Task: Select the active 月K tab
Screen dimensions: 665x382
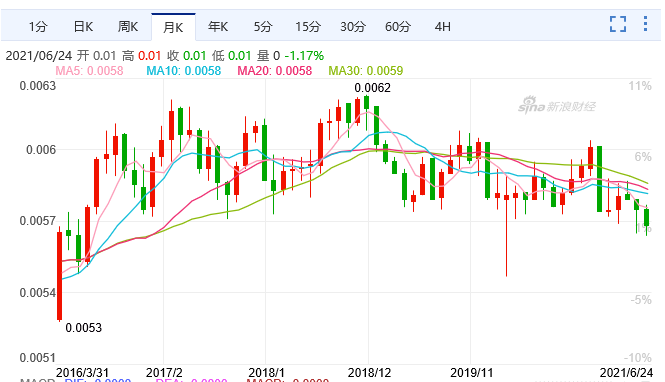Action: point(173,27)
